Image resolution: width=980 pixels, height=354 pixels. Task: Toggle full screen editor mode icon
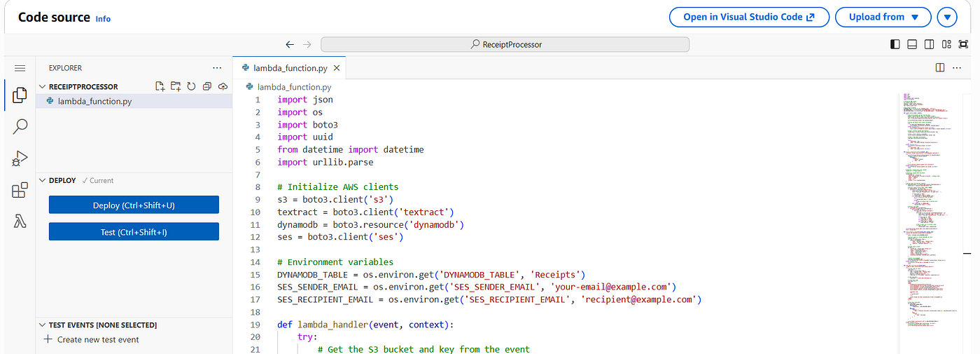pos(963,44)
